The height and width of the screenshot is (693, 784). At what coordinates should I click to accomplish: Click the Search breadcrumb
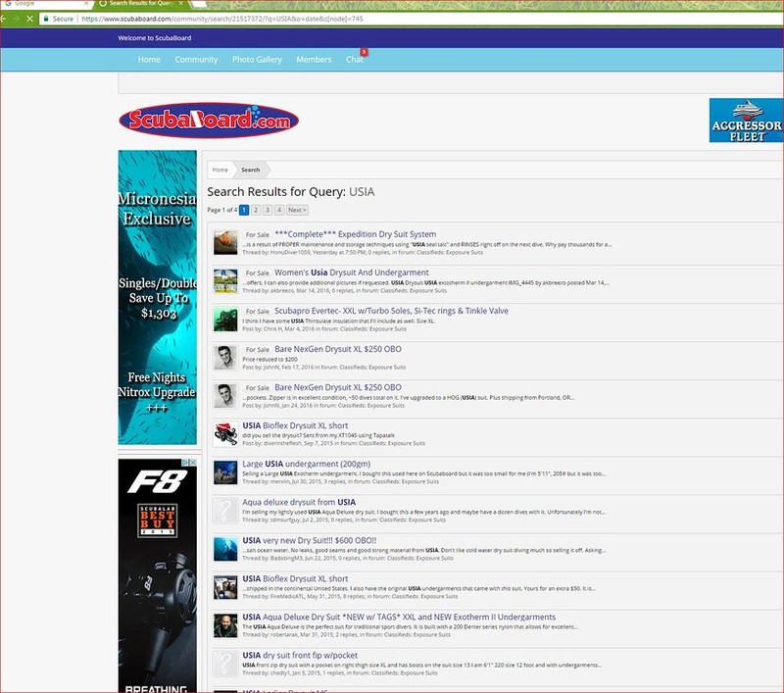pos(251,170)
